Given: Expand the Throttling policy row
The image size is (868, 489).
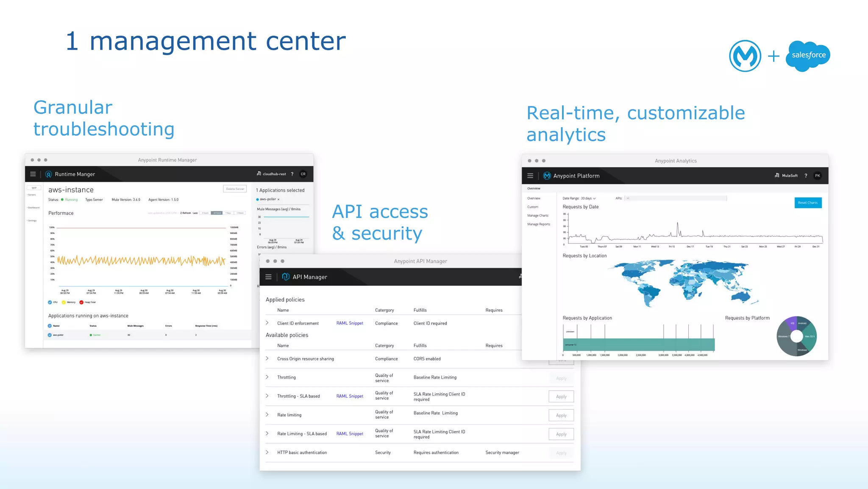Looking at the screenshot, I should click(x=267, y=377).
